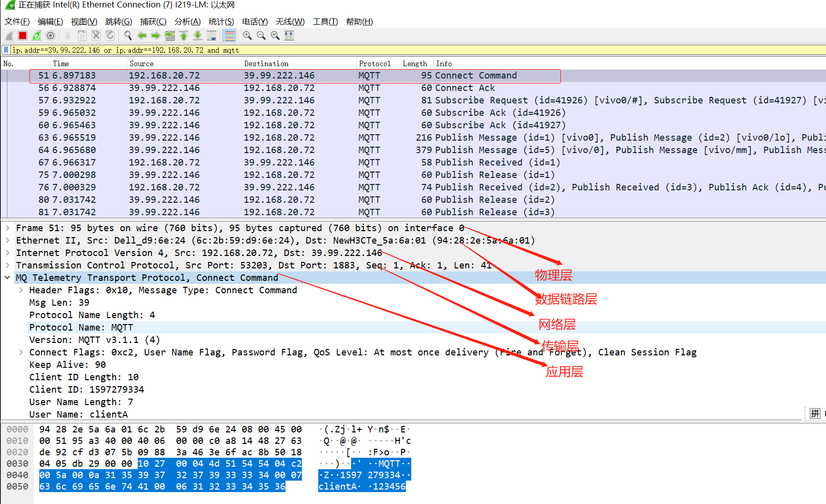
Task: Toggle packet list colorization
Action: pos(229,36)
